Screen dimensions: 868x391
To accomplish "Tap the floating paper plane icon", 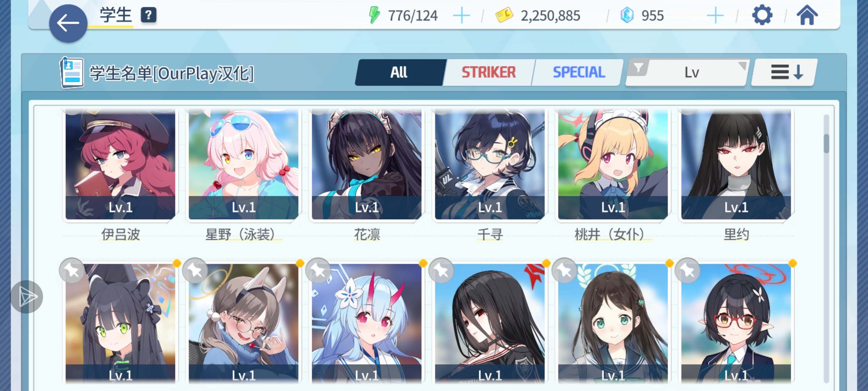I will point(27,297).
